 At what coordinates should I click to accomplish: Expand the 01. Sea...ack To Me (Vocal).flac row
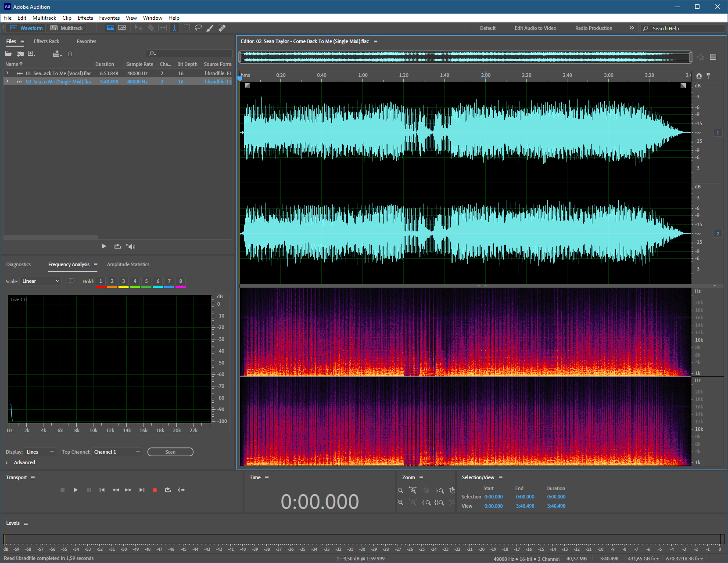(7, 73)
